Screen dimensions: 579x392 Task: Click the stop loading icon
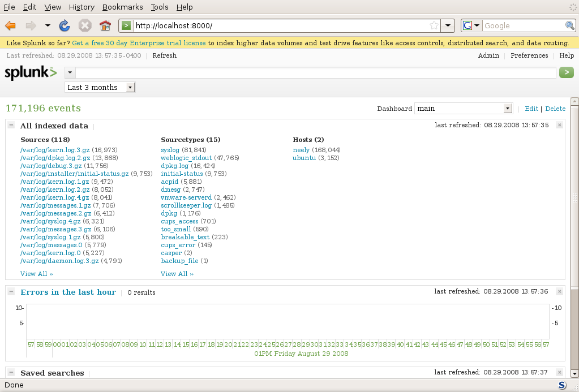[x=85, y=25]
